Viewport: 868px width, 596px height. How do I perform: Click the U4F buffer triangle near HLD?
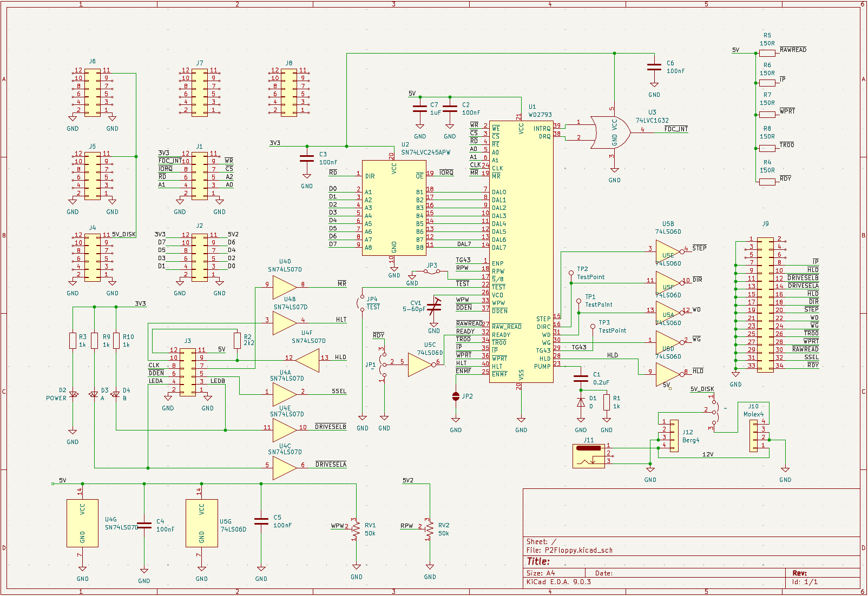tap(307, 361)
